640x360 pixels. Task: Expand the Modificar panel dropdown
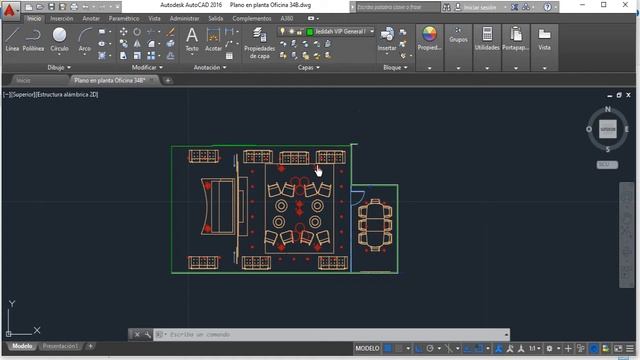click(x=147, y=67)
